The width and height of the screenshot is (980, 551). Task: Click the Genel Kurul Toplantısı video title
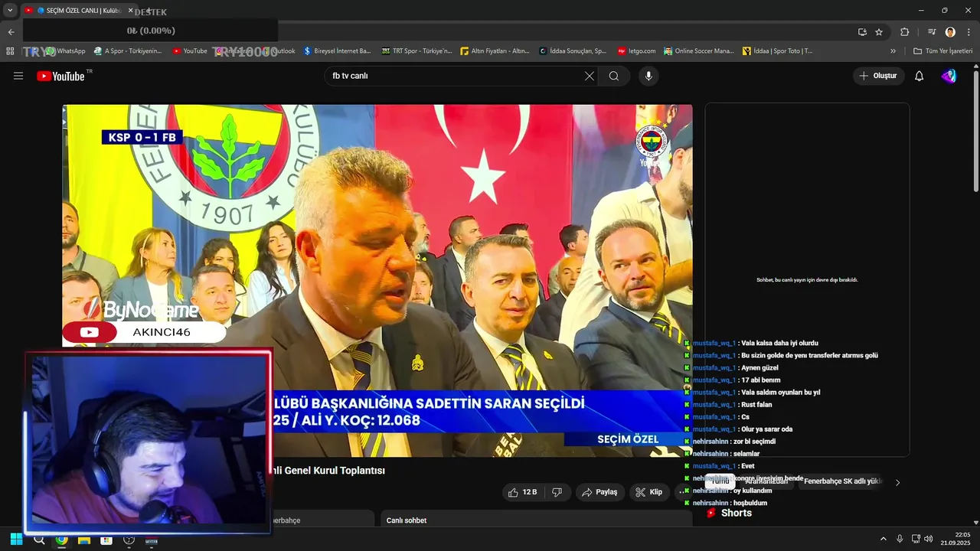tap(328, 471)
